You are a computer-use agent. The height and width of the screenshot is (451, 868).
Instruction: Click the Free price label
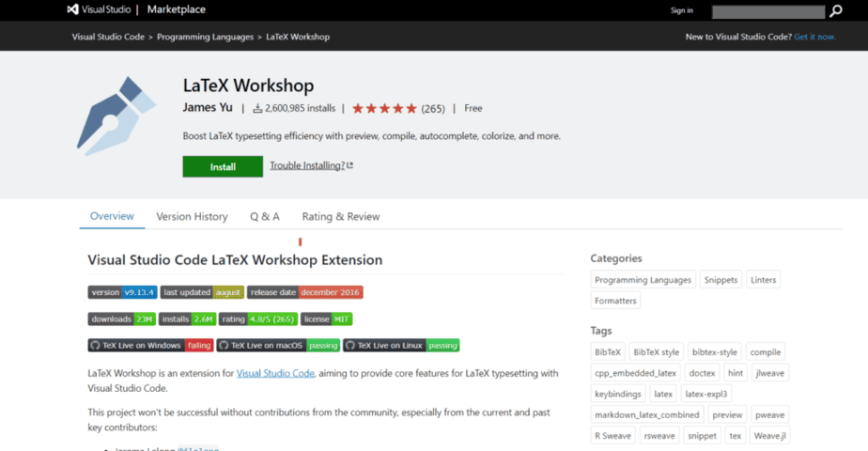(x=473, y=108)
